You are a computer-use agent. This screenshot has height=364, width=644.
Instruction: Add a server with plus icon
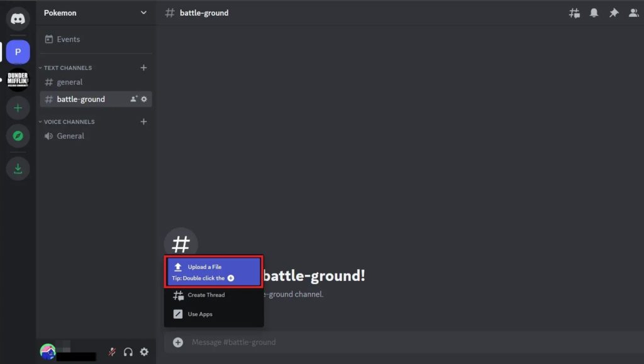(x=18, y=108)
